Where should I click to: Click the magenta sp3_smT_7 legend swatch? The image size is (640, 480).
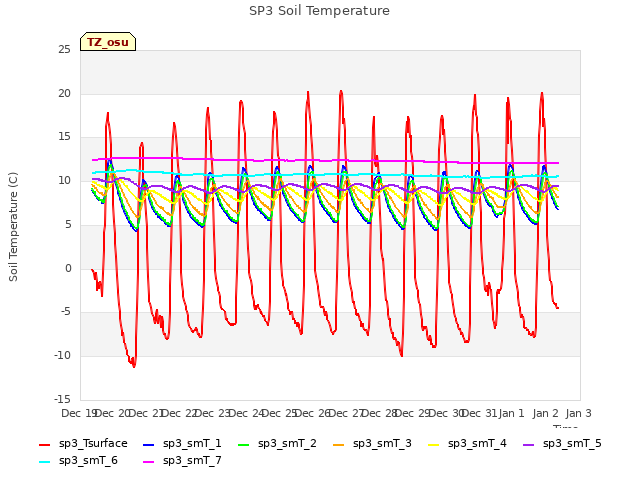pyautogui.click(x=149, y=462)
